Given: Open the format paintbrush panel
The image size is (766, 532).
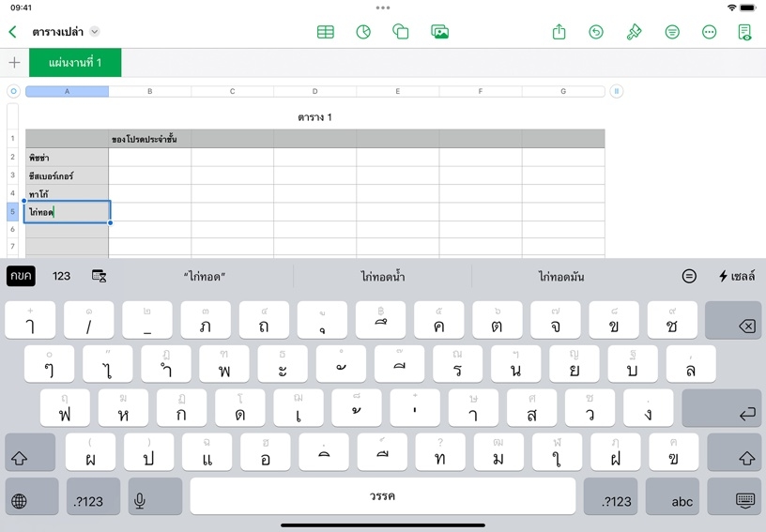Looking at the screenshot, I should point(635,32).
